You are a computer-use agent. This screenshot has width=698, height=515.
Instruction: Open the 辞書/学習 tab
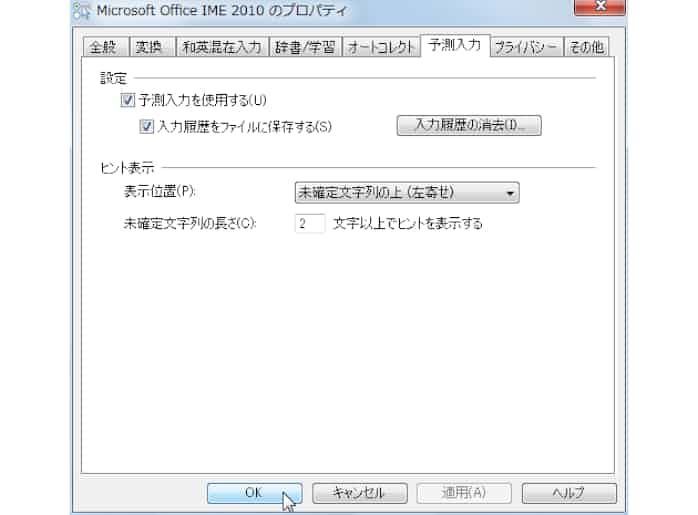pos(304,47)
